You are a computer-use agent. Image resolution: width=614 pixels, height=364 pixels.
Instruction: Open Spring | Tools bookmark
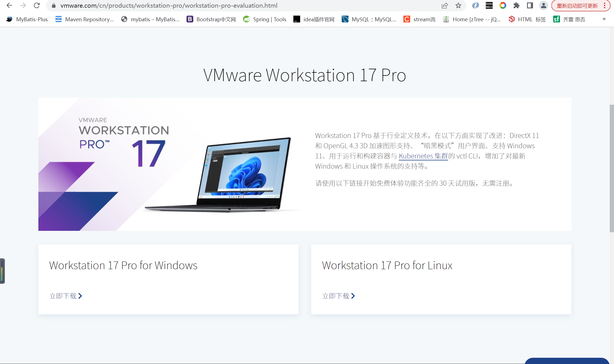[x=265, y=19]
